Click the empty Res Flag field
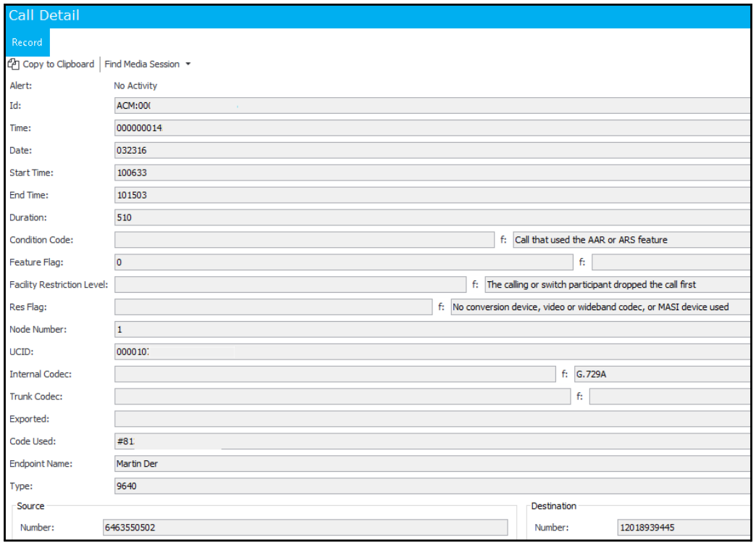Viewport: 756px width, 545px height. [274, 307]
